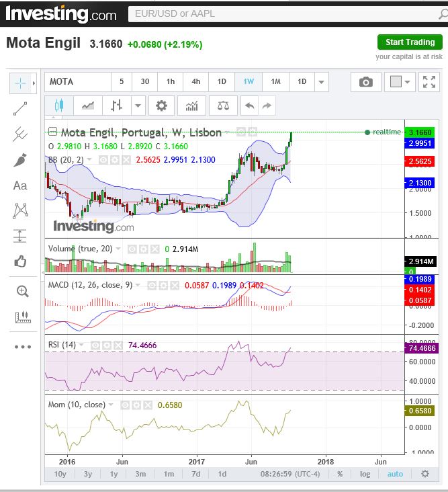Switch to bars chart style

116,106
